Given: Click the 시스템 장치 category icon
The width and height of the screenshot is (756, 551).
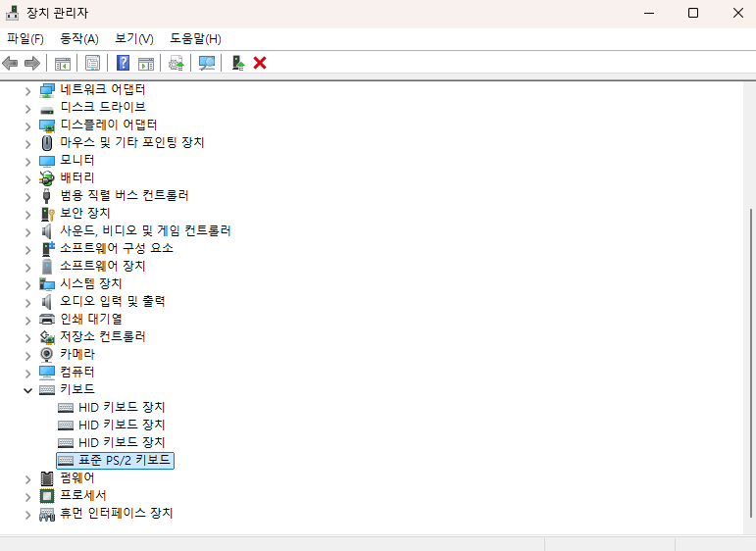Looking at the screenshot, I should coord(47,284).
